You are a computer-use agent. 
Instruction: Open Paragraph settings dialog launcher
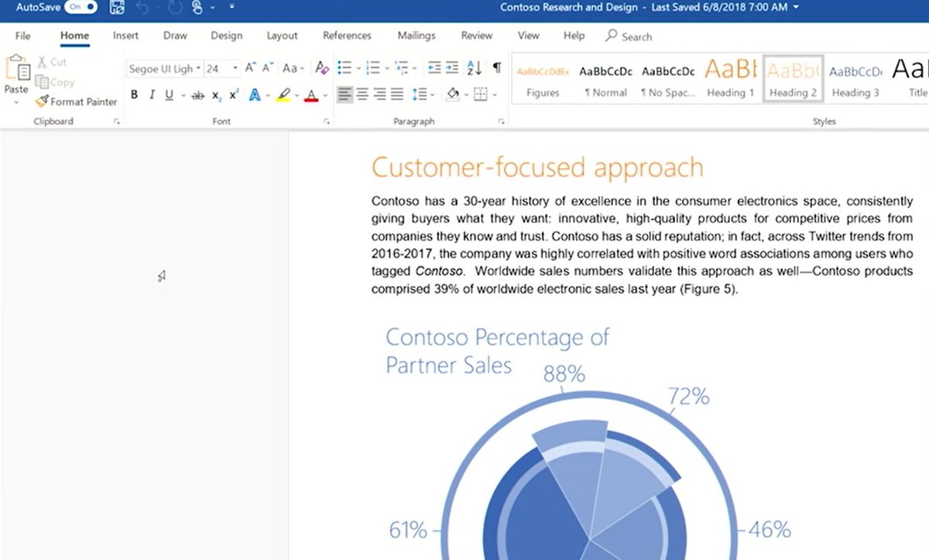tap(502, 122)
